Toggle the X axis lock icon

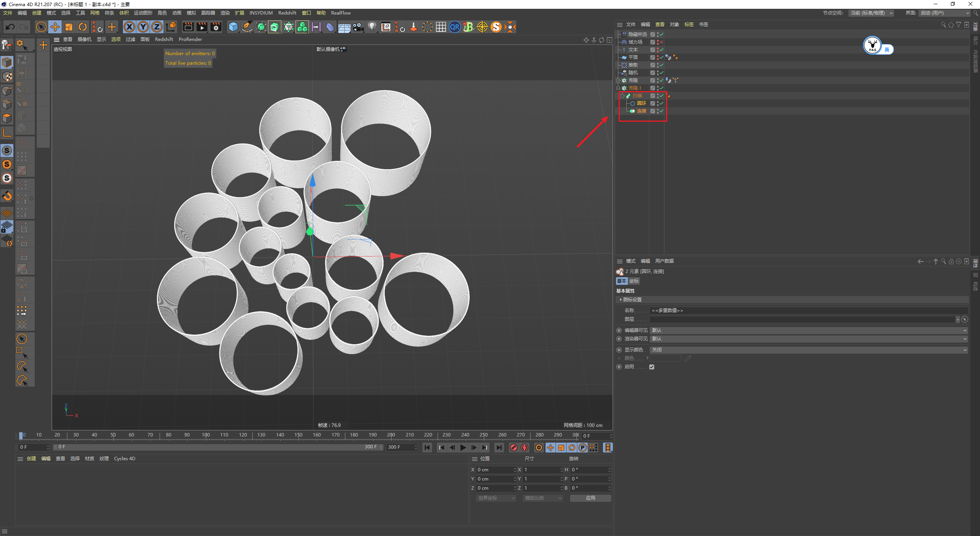(129, 27)
